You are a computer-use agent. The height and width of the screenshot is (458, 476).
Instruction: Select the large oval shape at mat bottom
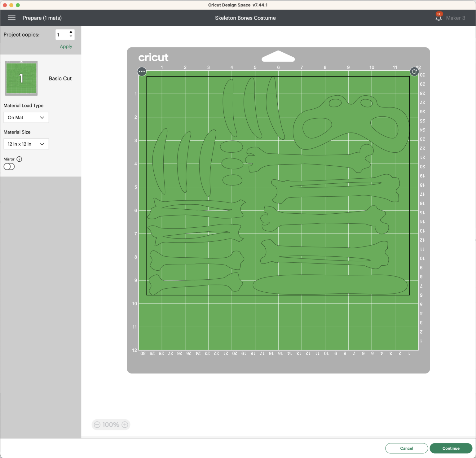coord(330,285)
